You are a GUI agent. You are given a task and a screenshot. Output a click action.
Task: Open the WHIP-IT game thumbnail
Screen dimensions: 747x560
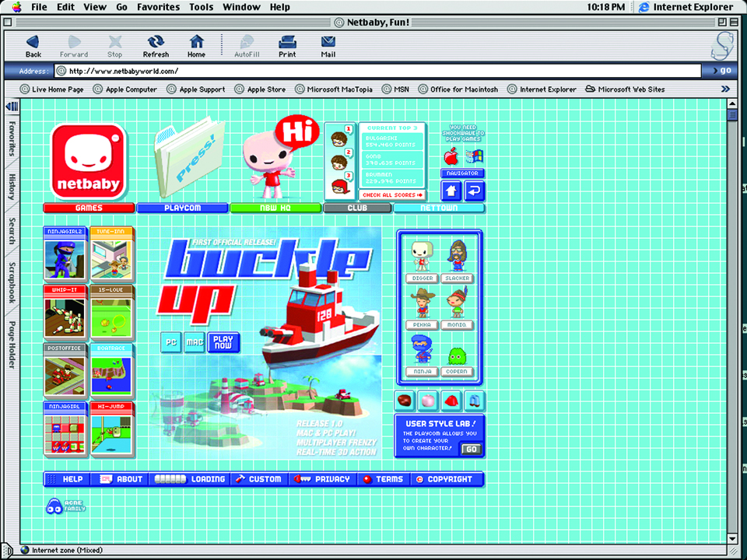65,313
